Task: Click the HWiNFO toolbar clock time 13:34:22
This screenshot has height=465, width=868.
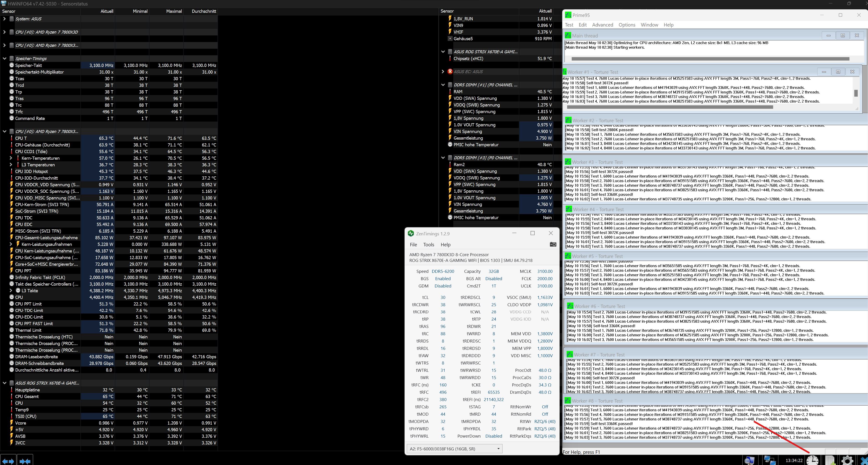Action: pos(794,460)
